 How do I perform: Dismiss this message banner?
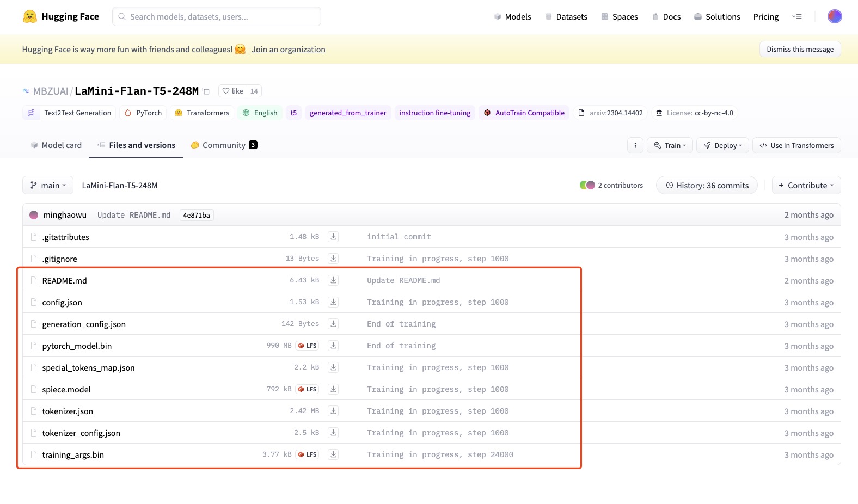[x=800, y=49]
